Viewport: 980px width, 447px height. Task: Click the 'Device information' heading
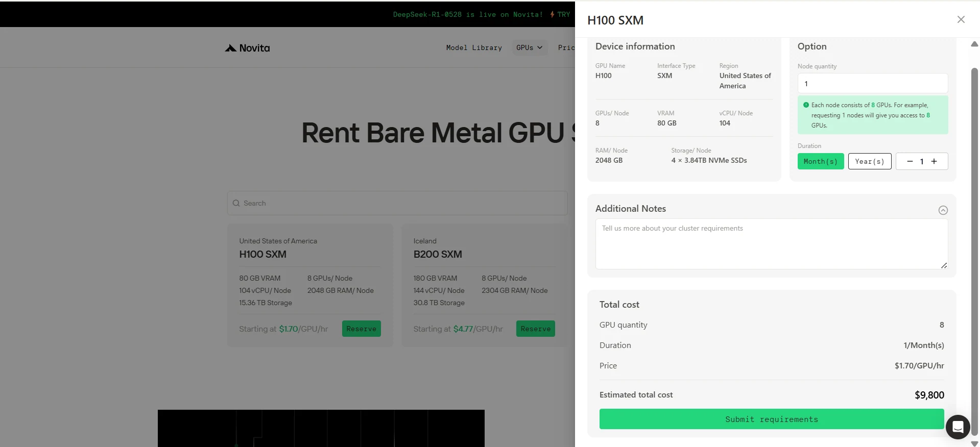click(635, 46)
